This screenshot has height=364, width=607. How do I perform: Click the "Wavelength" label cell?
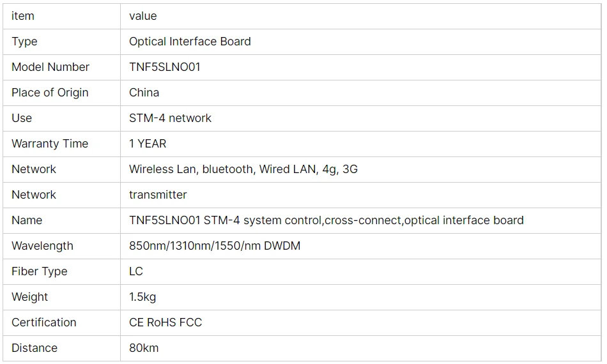pyautogui.click(x=42, y=246)
